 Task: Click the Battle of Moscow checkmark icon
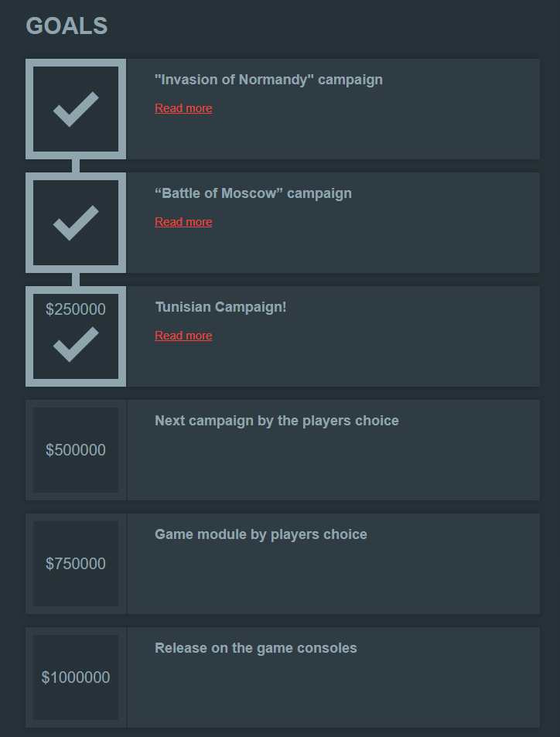[76, 223]
